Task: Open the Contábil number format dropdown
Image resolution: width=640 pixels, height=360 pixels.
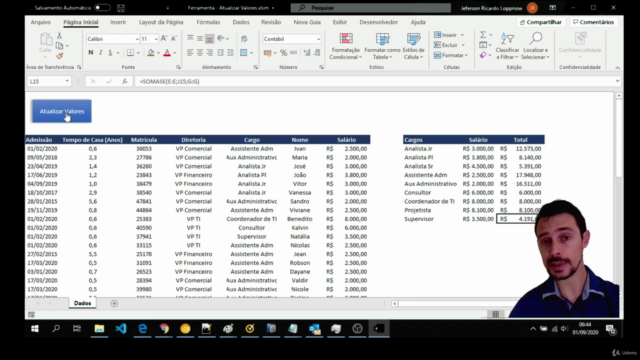Action: 318,39
